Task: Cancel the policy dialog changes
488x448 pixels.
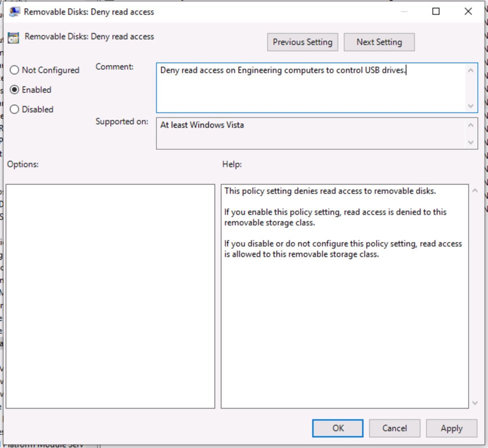Action: click(x=394, y=428)
